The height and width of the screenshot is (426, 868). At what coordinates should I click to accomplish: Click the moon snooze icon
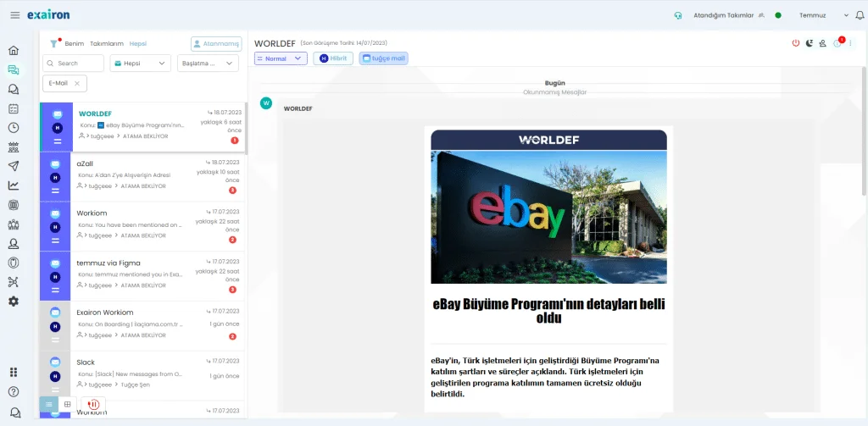(x=810, y=42)
